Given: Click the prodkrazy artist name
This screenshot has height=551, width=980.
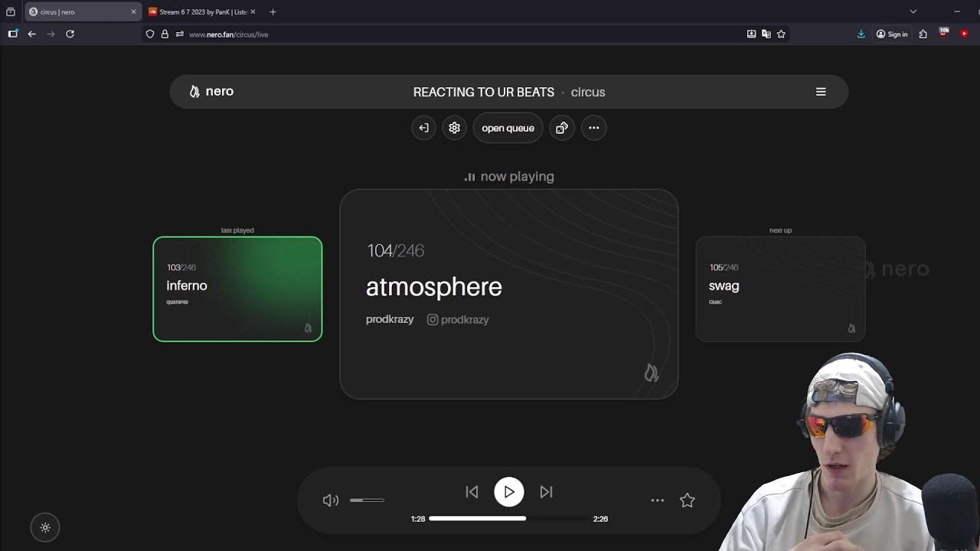Looking at the screenshot, I should pos(390,319).
